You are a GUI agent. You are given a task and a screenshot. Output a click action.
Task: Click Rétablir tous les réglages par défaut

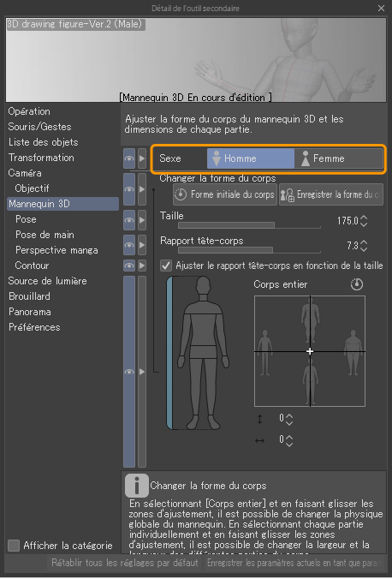pyautogui.click(x=125, y=563)
